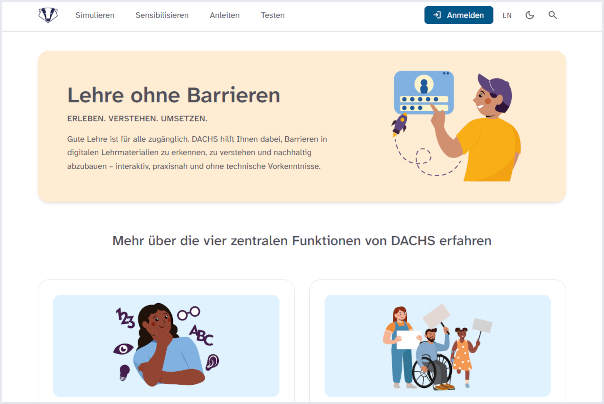
Task: Click the purple eye icon in illustration
Action: point(123,349)
